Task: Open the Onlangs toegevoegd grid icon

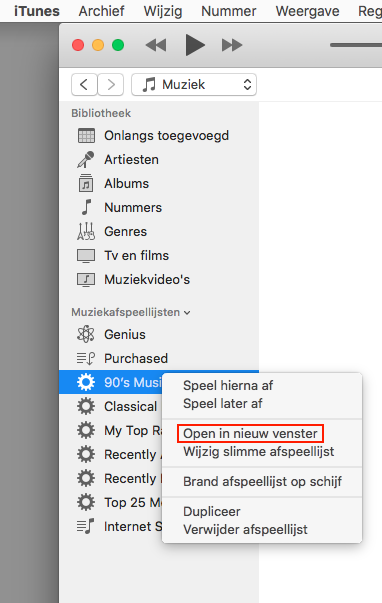Action: 86,135
